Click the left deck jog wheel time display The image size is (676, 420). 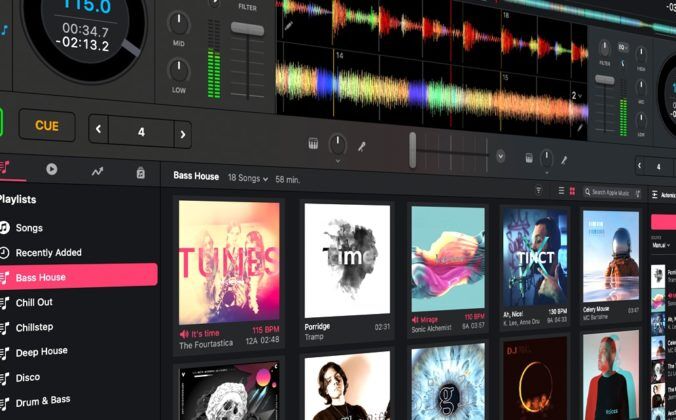click(85, 37)
